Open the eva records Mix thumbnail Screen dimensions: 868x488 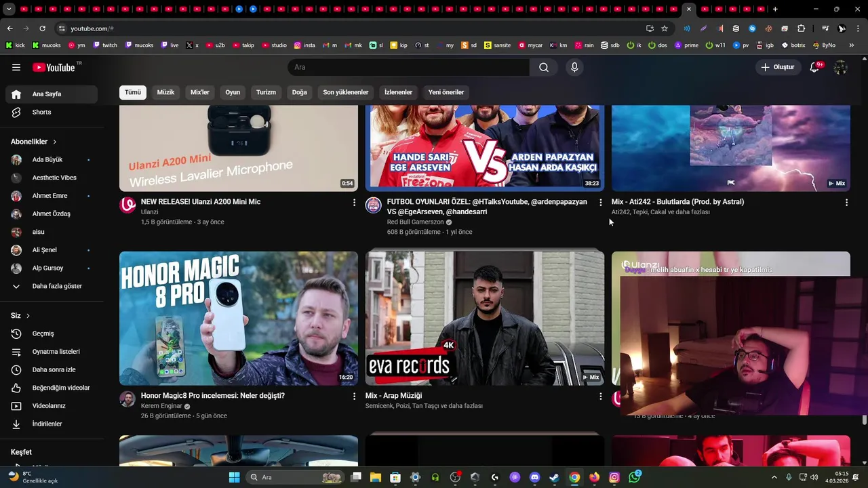click(x=485, y=319)
